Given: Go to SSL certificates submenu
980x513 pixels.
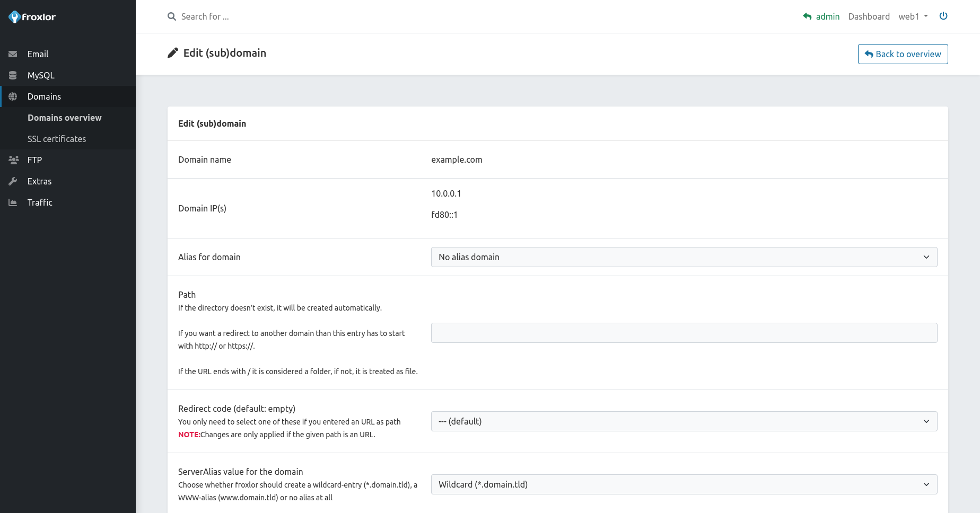Looking at the screenshot, I should click(x=57, y=139).
